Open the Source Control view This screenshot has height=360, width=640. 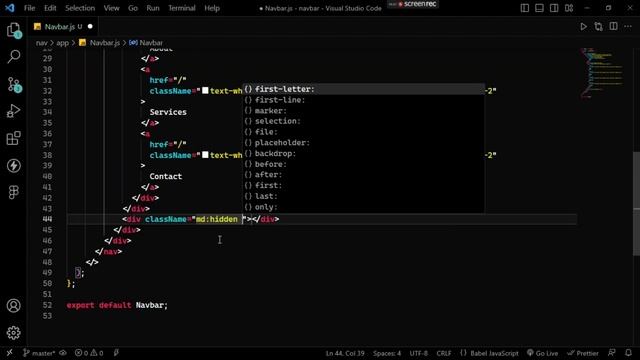(x=13, y=84)
